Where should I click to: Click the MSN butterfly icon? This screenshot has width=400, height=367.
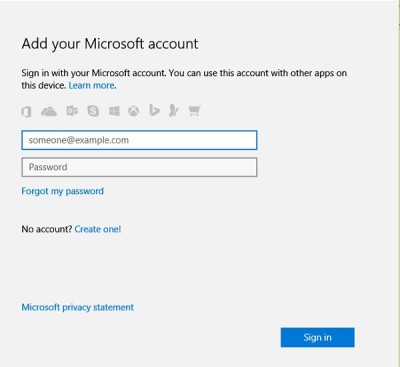pyautogui.click(x=174, y=111)
